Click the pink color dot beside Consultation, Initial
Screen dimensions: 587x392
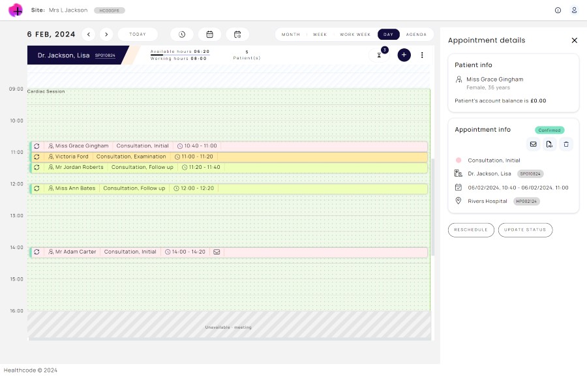(457, 160)
